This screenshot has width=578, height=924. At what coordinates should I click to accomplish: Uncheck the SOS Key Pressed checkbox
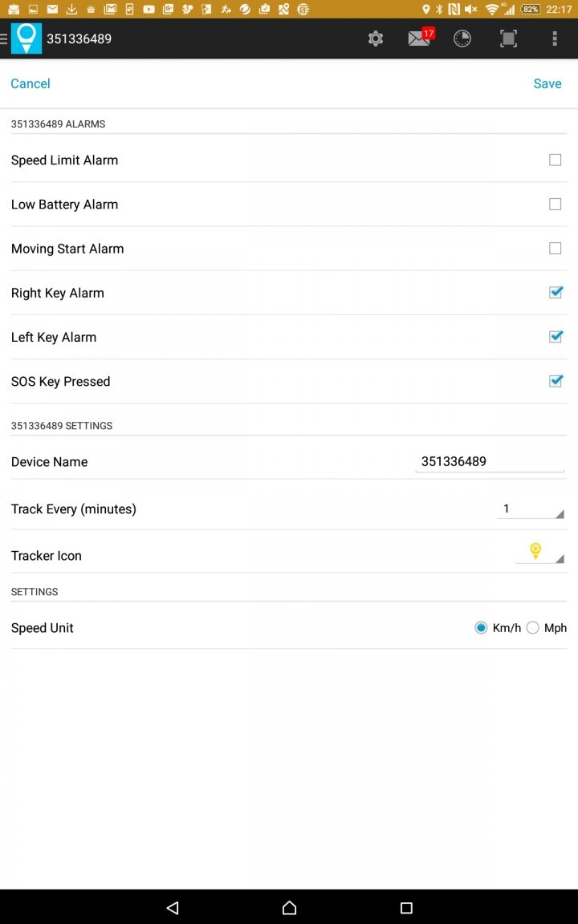[555, 381]
